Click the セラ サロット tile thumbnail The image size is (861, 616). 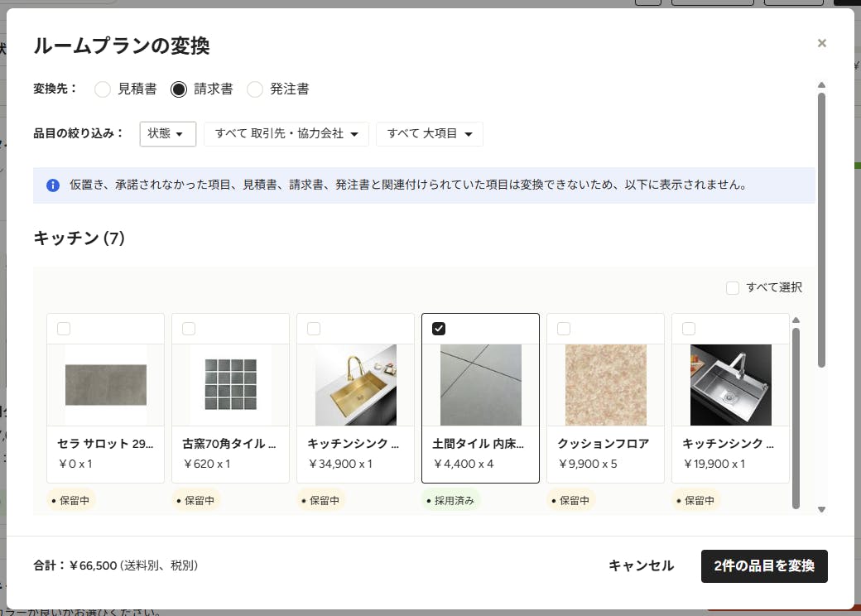(106, 385)
